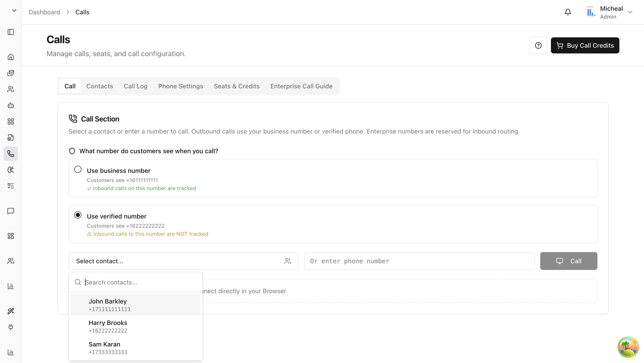644x363 pixels.
Task: Focus the Search contacts field
Action: pyautogui.click(x=141, y=282)
